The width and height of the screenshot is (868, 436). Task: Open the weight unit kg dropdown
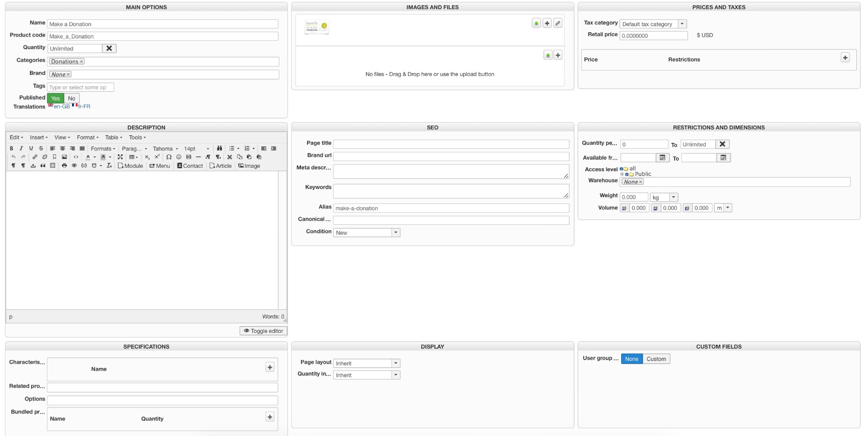(x=673, y=197)
